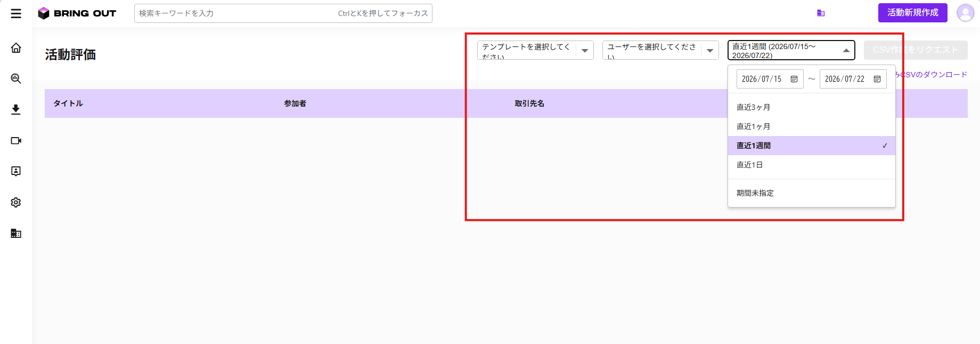Click the 活動評価 page heading
980x344 pixels.
(x=70, y=54)
